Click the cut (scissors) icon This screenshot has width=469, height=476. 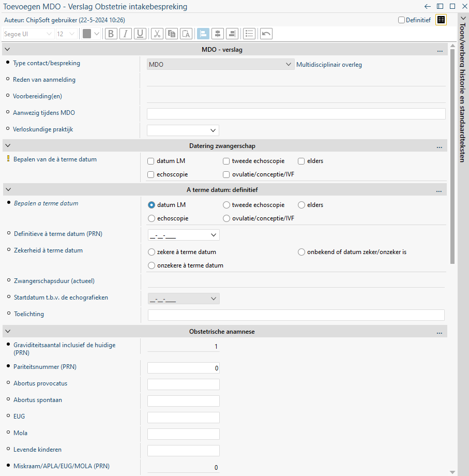pos(157,34)
